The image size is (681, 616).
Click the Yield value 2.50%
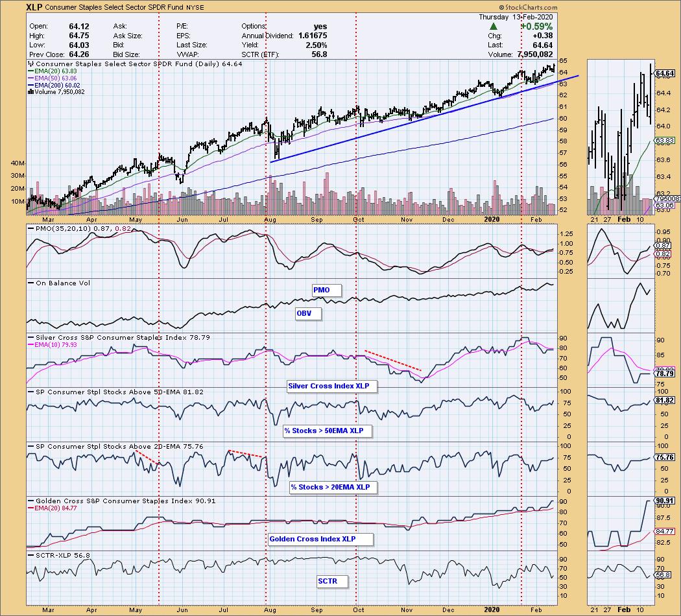pos(317,45)
